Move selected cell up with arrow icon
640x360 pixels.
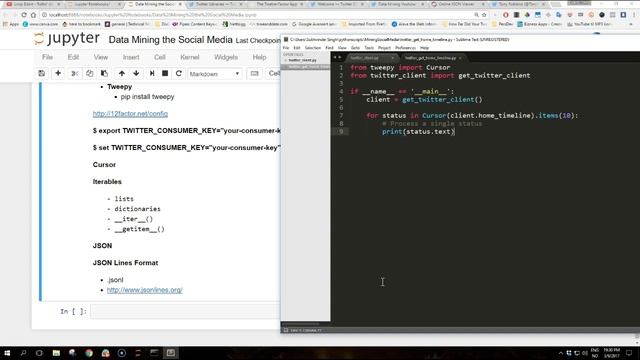pyautogui.click(x=122, y=73)
